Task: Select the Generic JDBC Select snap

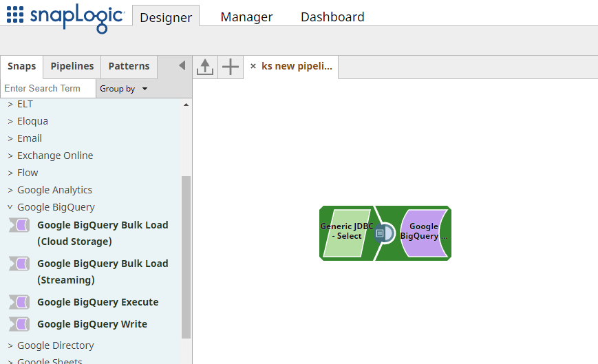Action: coord(348,233)
